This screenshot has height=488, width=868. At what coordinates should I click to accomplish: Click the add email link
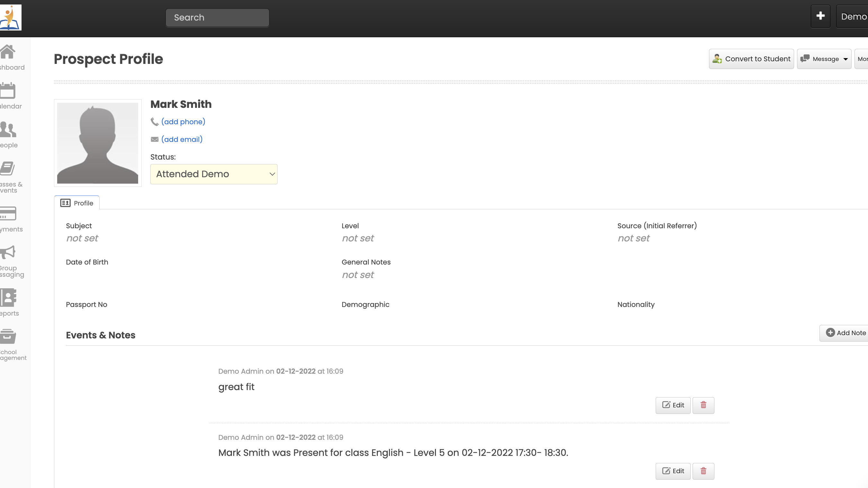(x=182, y=139)
